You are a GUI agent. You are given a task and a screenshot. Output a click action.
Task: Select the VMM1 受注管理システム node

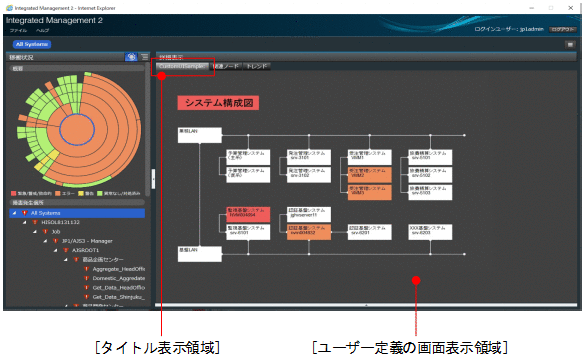click(x=369, y=157)
